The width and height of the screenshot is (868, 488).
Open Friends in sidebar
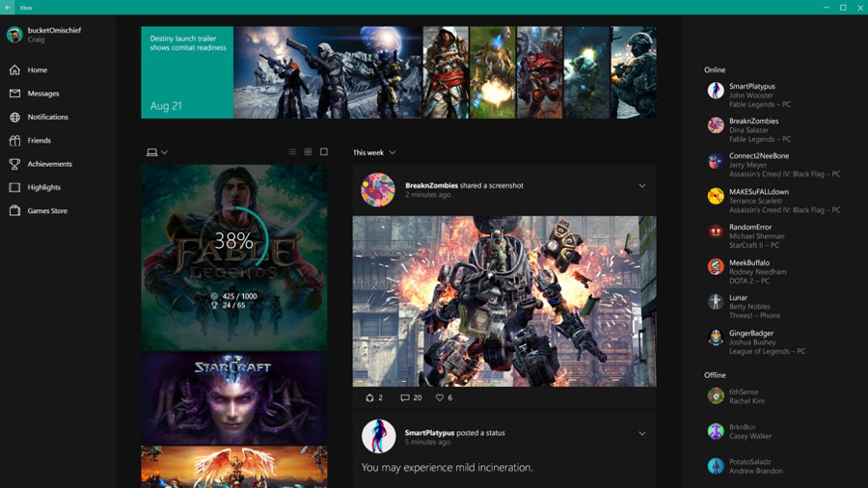pos(40,141)
